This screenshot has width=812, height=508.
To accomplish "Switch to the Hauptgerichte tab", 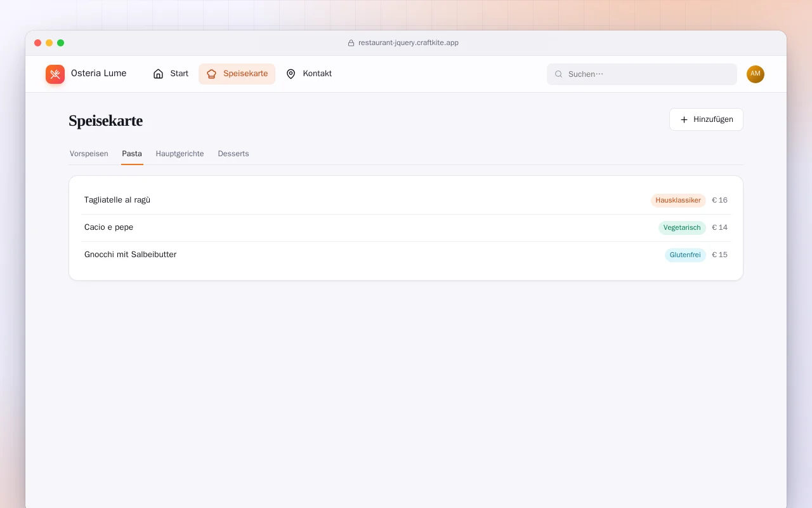I will 180,154.
